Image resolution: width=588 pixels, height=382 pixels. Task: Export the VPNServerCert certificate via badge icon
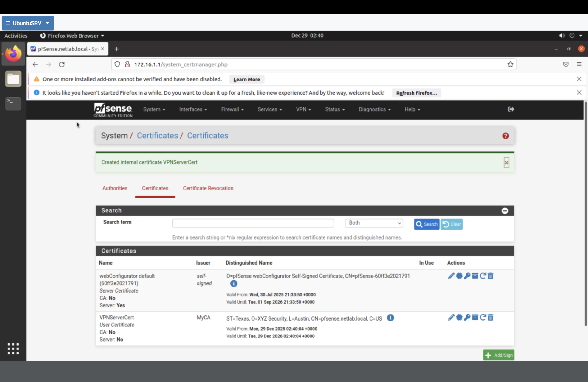point(459,318)
